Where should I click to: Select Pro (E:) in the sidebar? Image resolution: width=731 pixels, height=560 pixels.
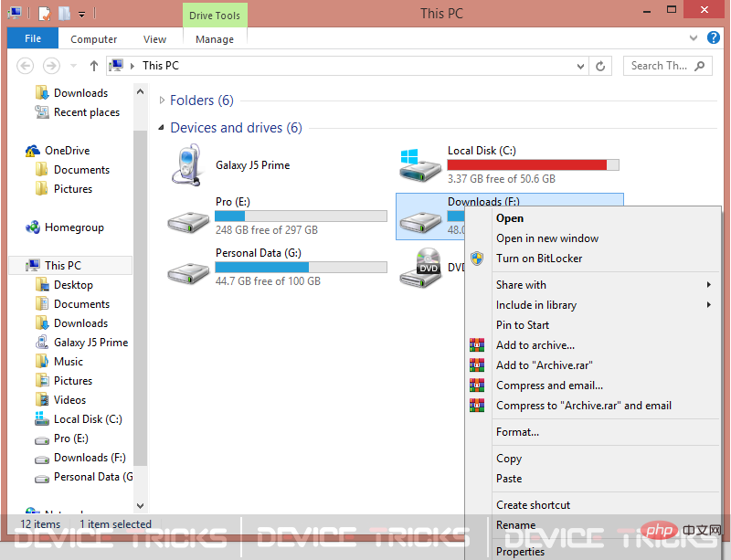coord(71,438)
